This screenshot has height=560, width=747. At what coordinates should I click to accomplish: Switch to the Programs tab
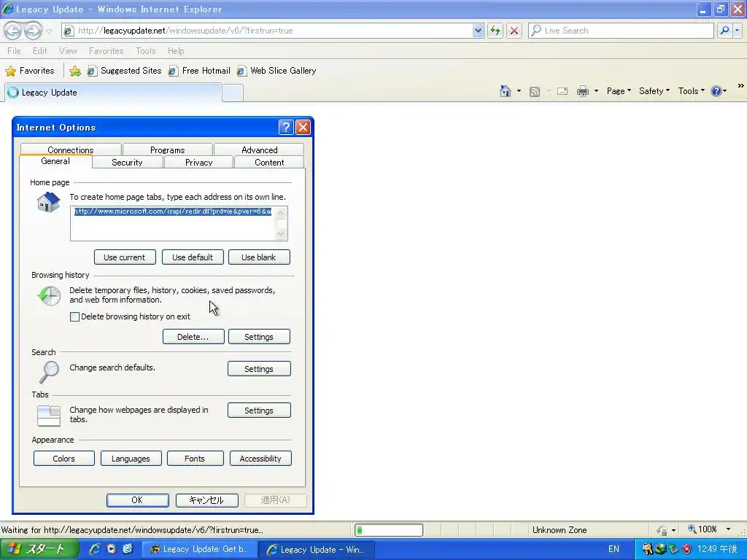167,149
